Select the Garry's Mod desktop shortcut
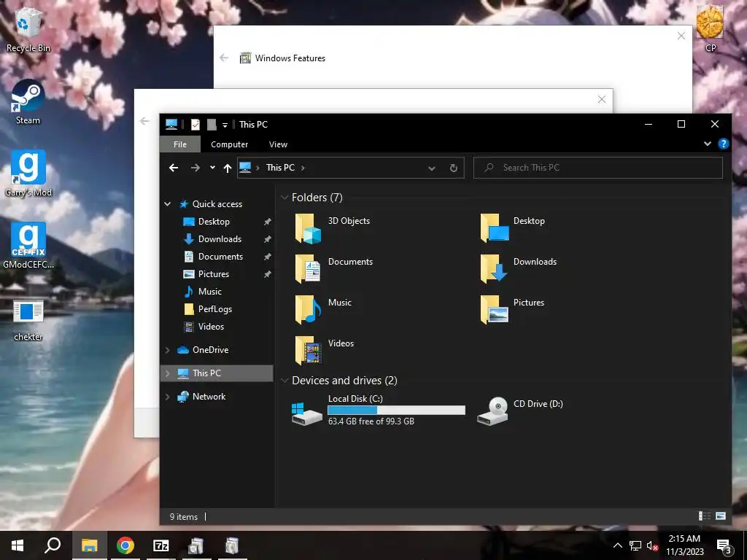 pyautogui.click(x=28, y=174)
